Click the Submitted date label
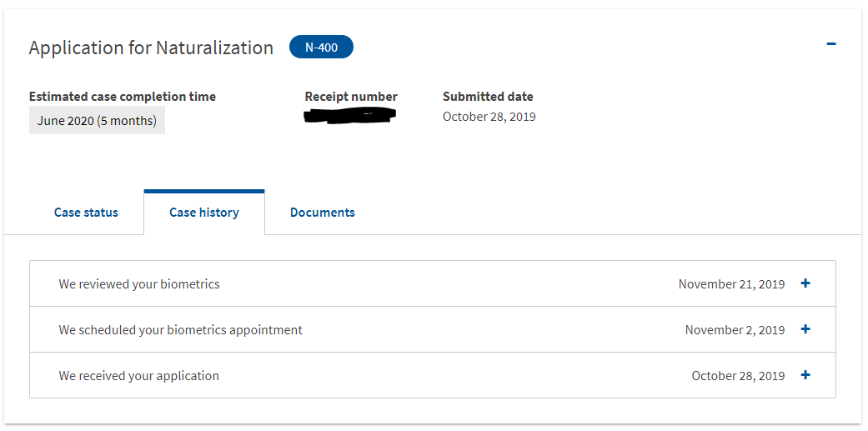868x431 pixels. (x=488, y=96)
